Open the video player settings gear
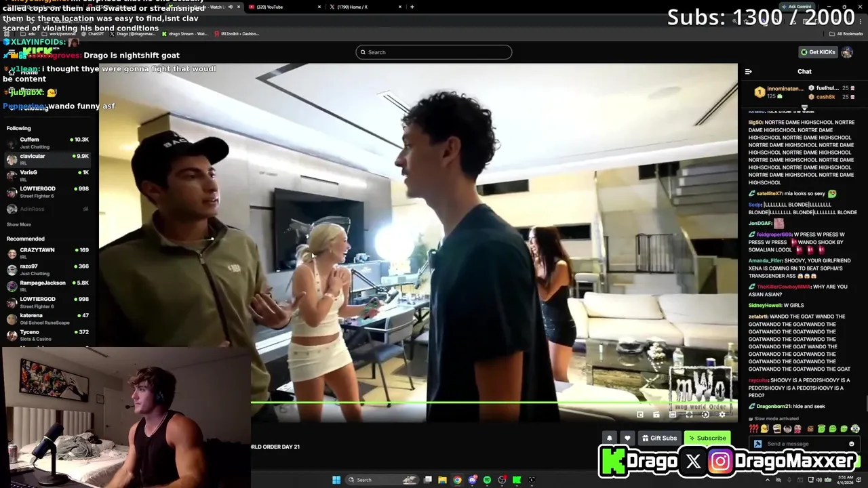This screenshot has width=868, height=488. click(722, 414)
